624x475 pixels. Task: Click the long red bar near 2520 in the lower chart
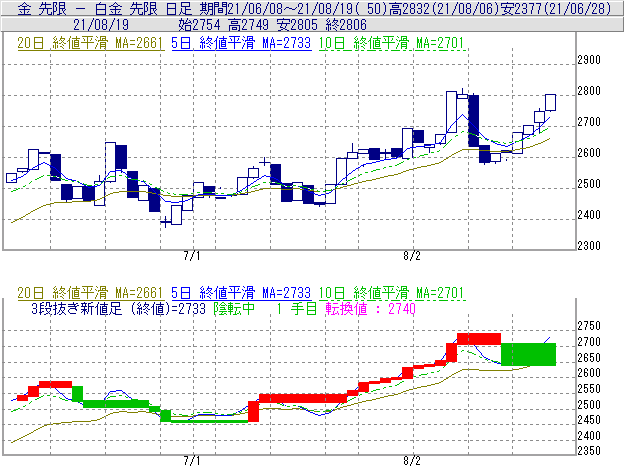[303, 398]
